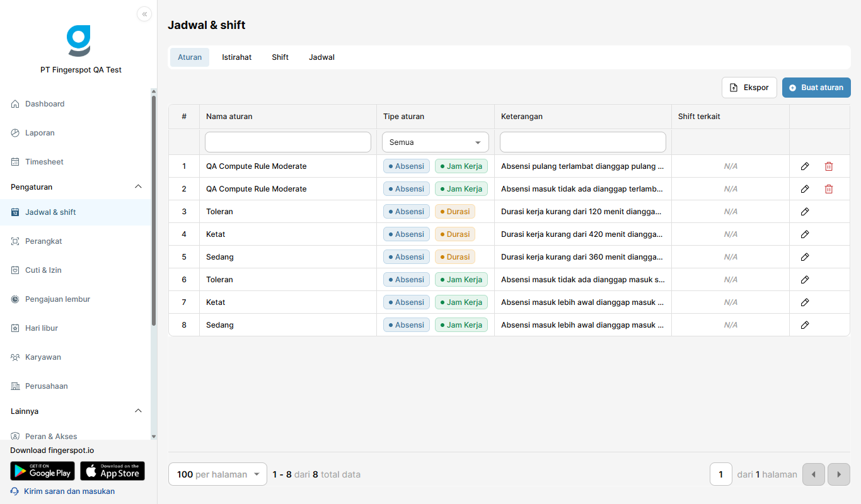Open Hari libur in the sidebar
The width and height of the screenshot is (861, 504).
pos(75,328)
